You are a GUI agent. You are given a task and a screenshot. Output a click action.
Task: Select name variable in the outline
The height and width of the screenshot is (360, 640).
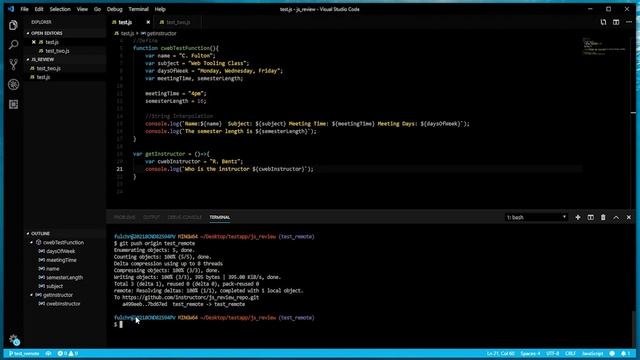pos(53,269)
